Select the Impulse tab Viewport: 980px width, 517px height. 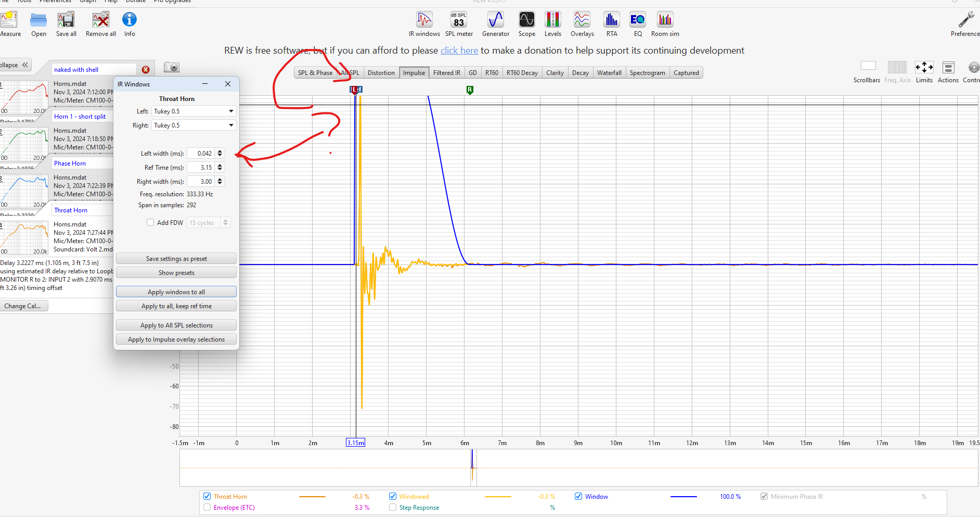pos(414,73)
